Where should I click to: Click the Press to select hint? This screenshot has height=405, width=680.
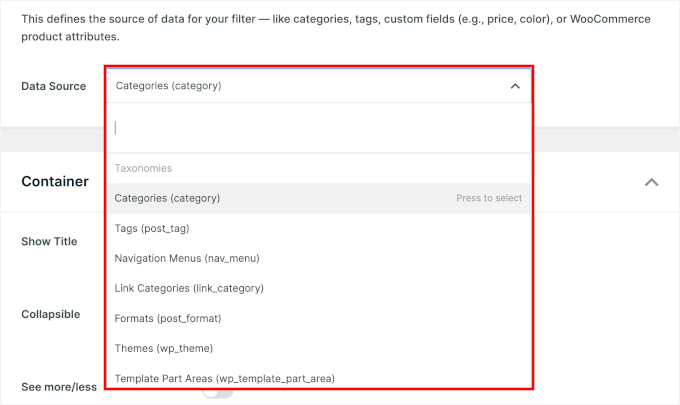click(489, 198)
